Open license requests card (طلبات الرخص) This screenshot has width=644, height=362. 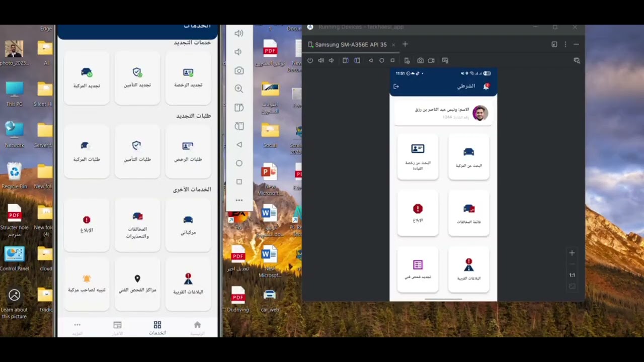coord(188,151)
